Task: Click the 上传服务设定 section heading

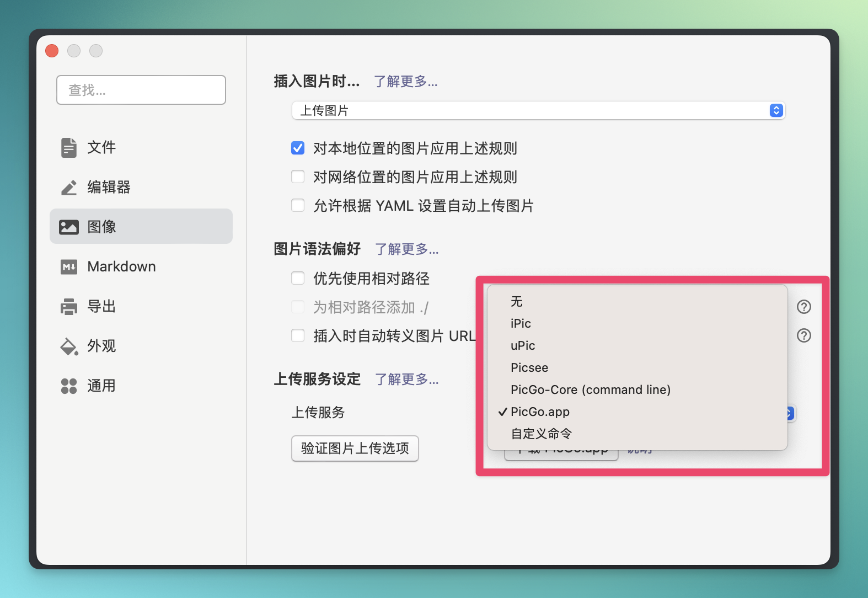Action: pyautogui.click(x=317, y=380)
